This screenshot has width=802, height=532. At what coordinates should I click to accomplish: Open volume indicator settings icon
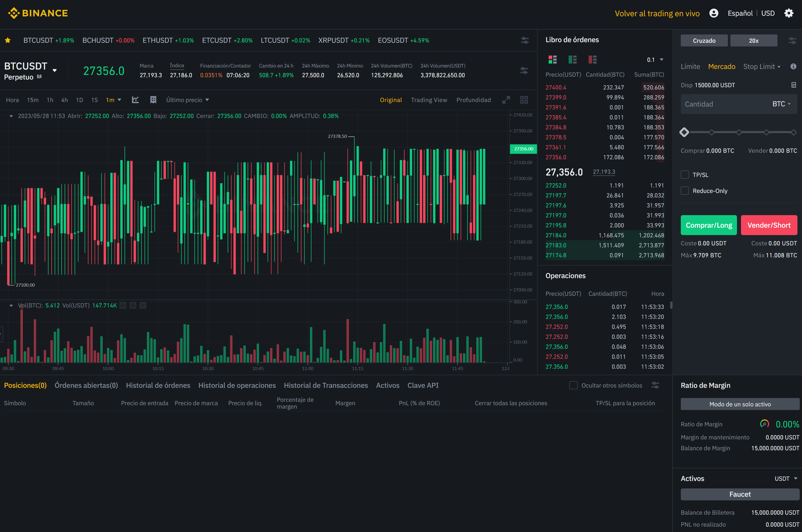pyautogui.click(x=133, y=305)
